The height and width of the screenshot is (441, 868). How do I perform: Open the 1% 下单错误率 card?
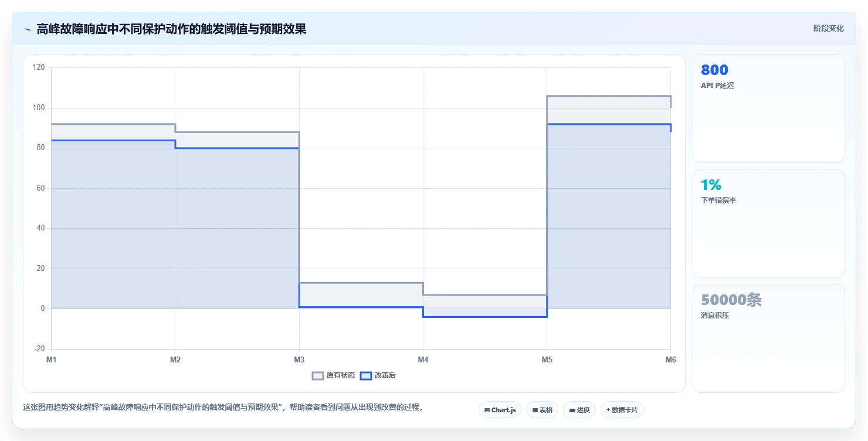(x=769, y=223)
